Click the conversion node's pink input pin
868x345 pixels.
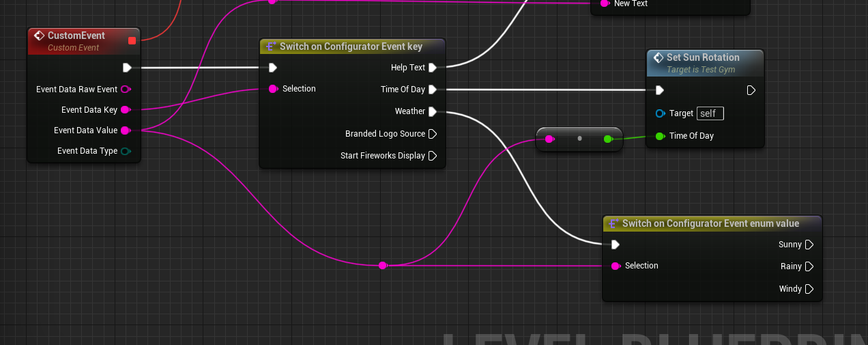pos(549,139)
